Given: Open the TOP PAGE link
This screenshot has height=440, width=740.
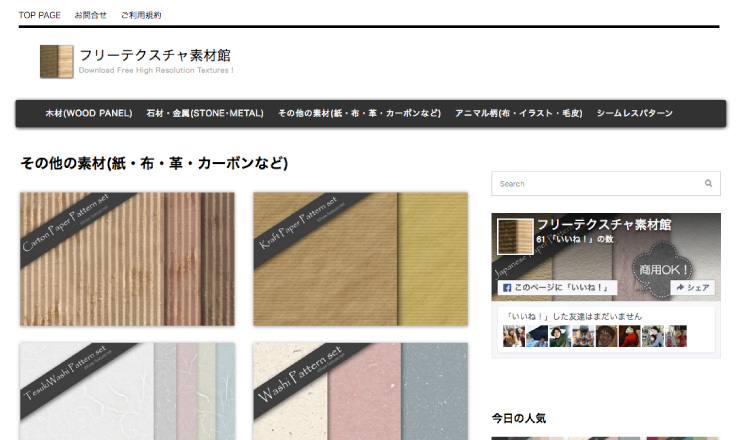Looking at the screenshot, I should coord(40,15).
